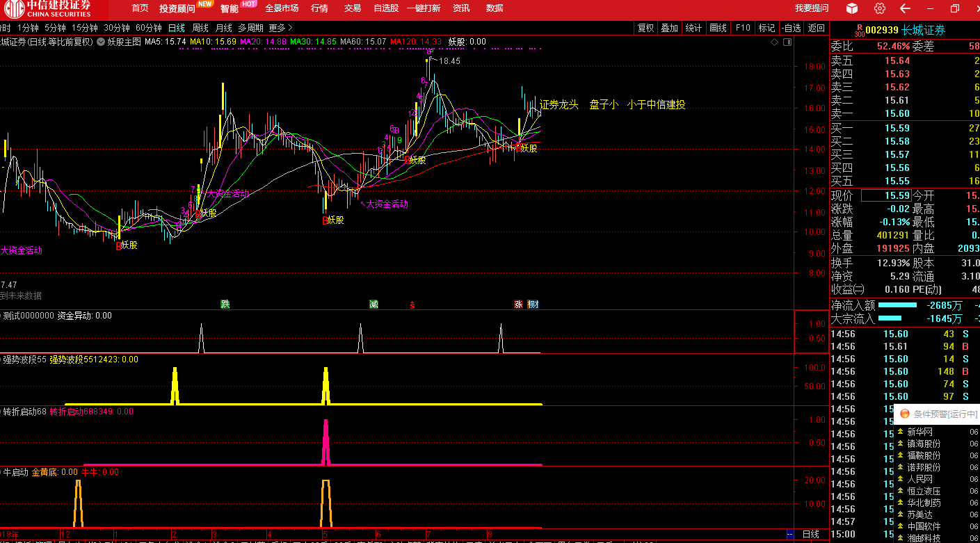The width and height of the screenshot is (980, 543).
Task: Open the 行情 menu
Action: (x=319, y=8)
